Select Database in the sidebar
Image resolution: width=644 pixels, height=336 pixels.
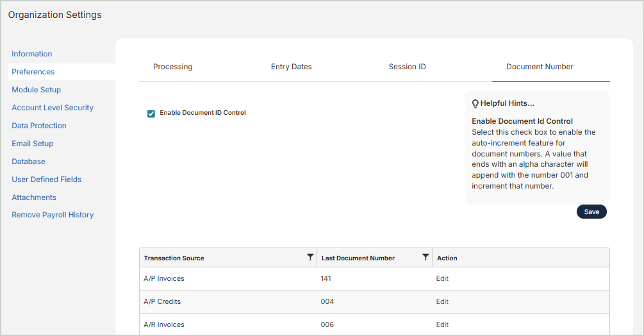pyautogui.click(x=28, y=162)
